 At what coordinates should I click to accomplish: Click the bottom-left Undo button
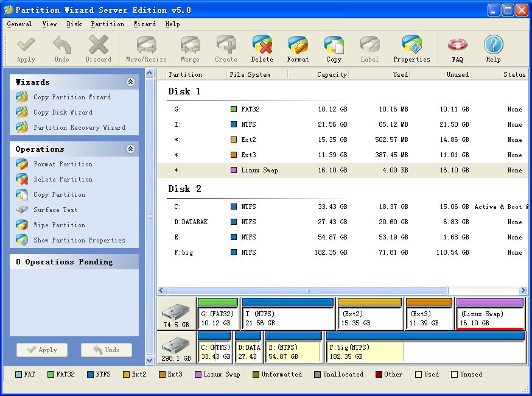(107, 350)
